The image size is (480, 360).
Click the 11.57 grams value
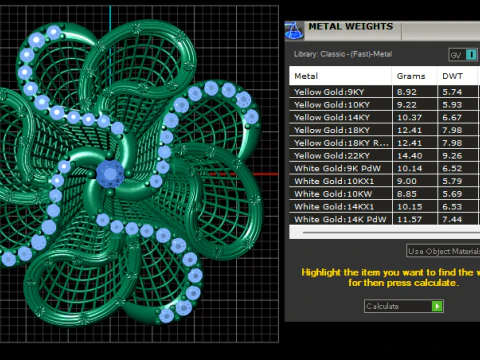[x=409, y=219]
